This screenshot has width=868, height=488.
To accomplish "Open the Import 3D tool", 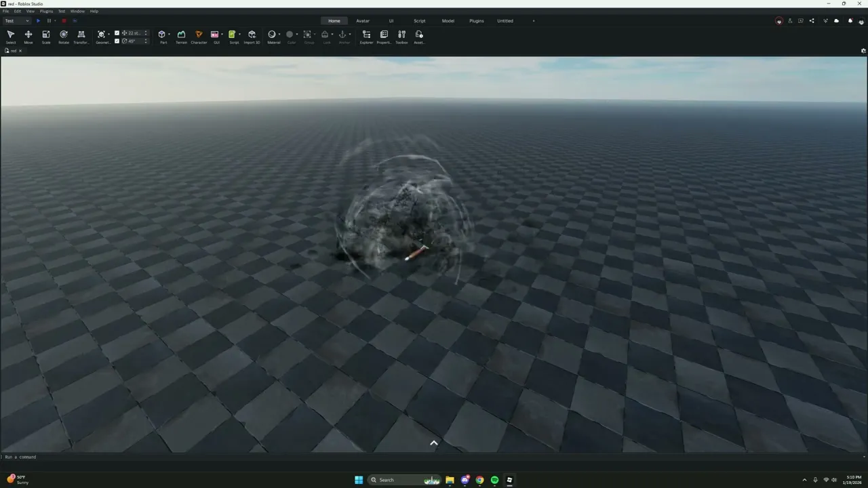I will pyautogui.click(x=252, y=37).
